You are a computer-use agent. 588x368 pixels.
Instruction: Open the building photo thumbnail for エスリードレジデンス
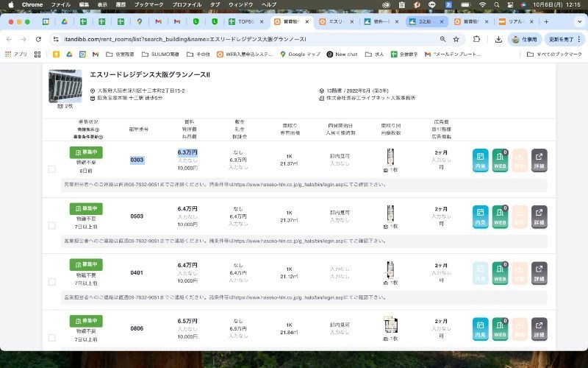65,86
